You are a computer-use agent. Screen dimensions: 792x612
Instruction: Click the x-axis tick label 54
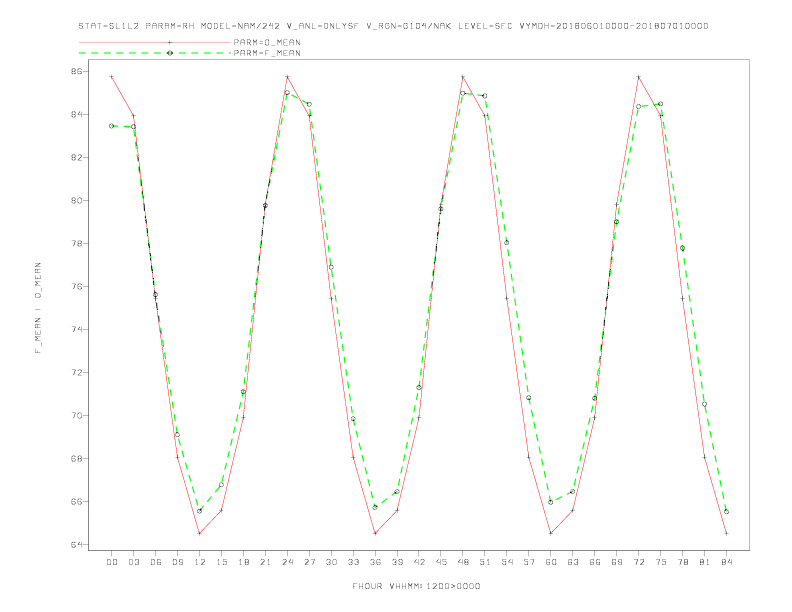(x=507, y=562)
